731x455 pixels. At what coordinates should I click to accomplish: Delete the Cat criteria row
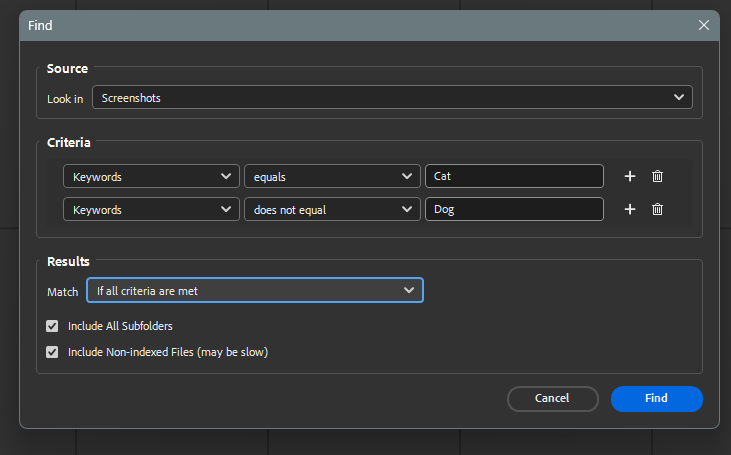tap(657, 176)
